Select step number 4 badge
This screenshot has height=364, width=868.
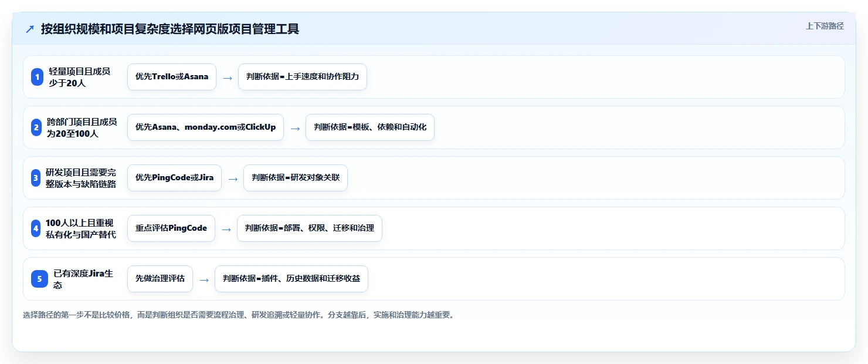[36, 228]
